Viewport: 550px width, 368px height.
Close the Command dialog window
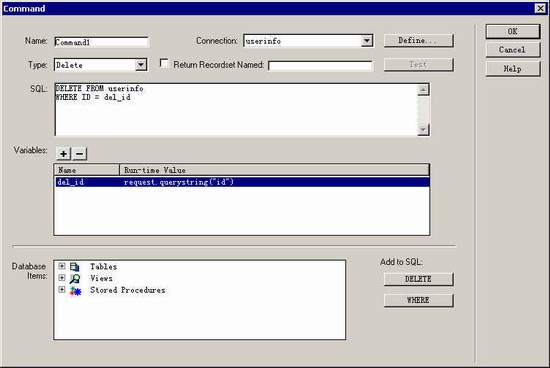coord(540,8)
